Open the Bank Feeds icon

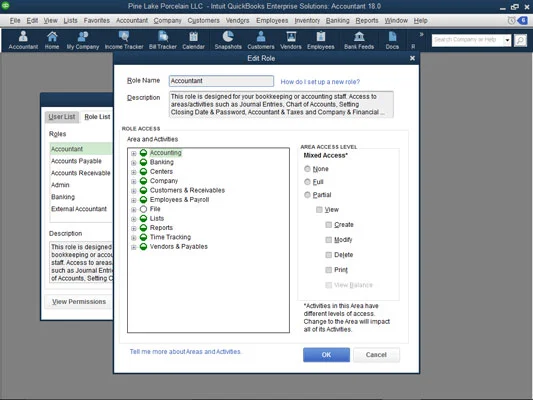coord(359,40)
